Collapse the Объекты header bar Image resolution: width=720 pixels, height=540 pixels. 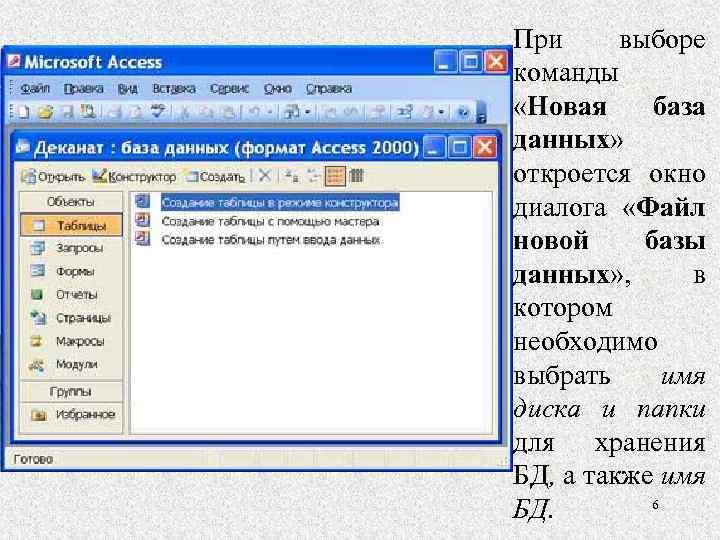pos(71,202)
